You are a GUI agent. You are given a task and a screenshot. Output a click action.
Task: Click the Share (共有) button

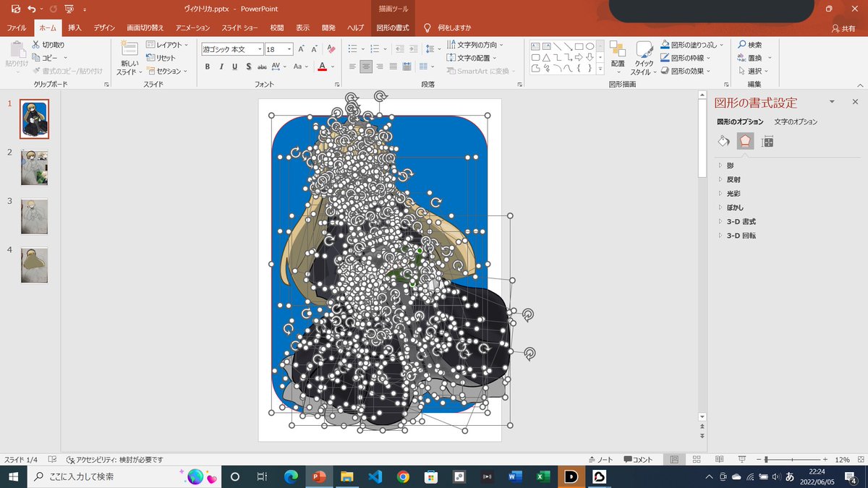[843, 27]
